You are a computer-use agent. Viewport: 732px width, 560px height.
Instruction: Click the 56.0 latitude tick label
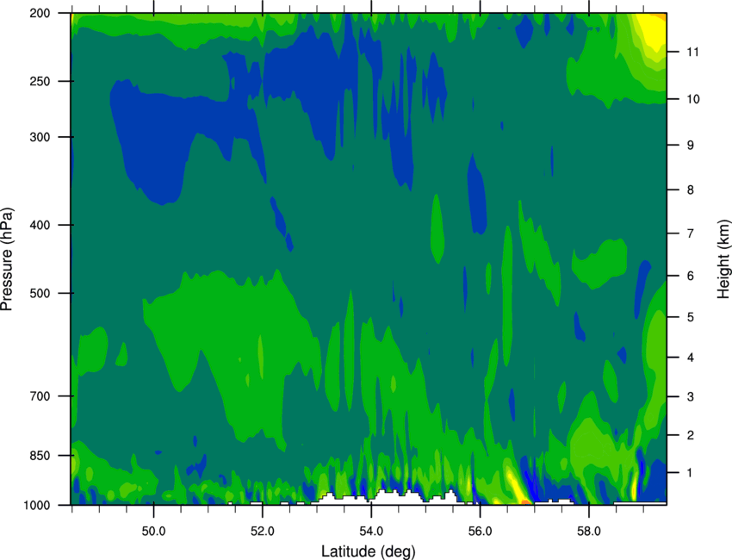(480, 532)
